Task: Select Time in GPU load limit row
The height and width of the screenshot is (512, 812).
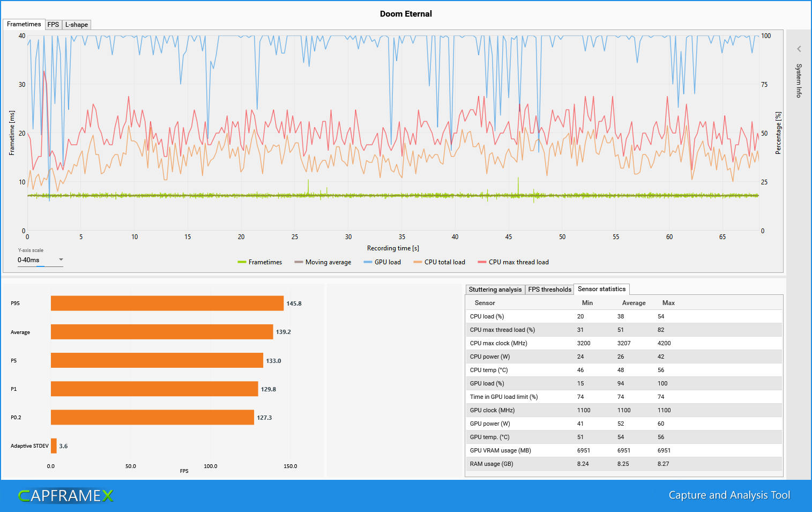Action: tap(624, 397)
